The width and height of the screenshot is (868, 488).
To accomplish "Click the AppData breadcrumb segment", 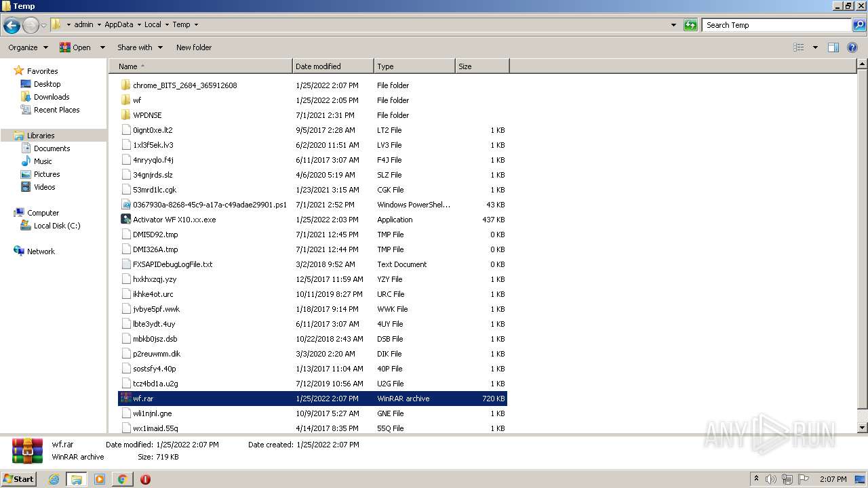I will pos(119,24).
